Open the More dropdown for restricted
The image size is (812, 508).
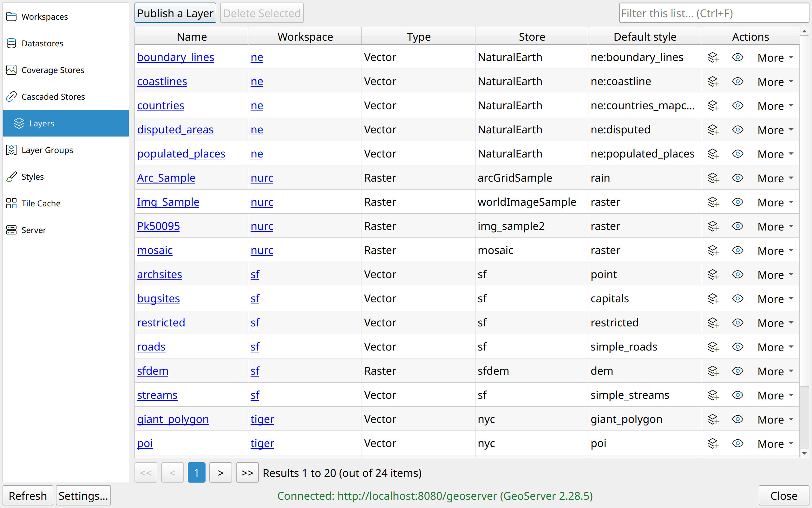[x=776, y=323]
